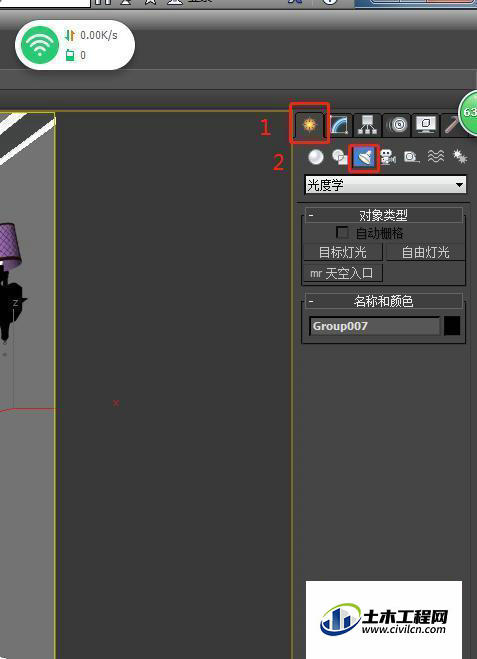Image resolution: width=477 pixels, height=659 pixels.
Task: Open the Display panel tab
Action: coord(425,125)
